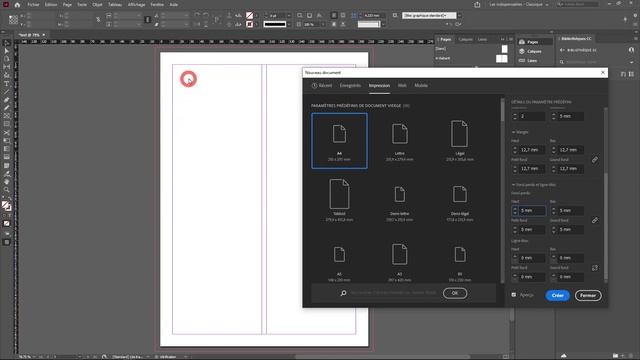
Task: Click the Fermer button
Action: click(588, 296)
